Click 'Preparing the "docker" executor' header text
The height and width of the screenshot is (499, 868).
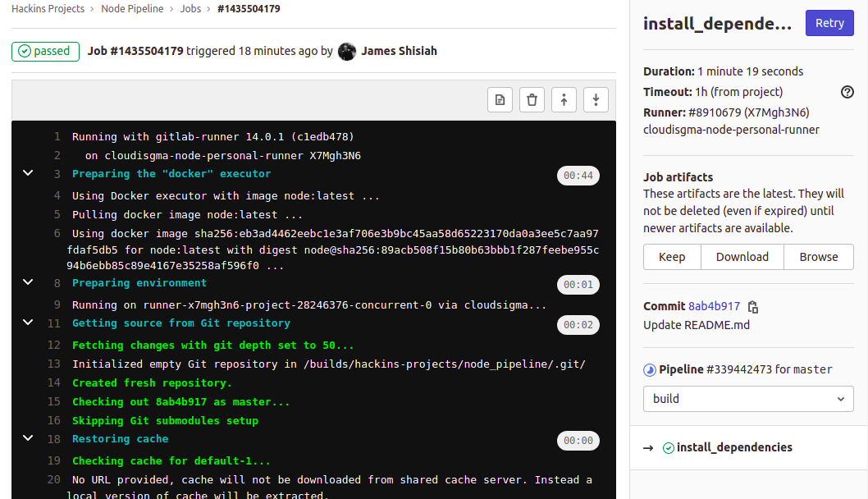coord(171,174)
